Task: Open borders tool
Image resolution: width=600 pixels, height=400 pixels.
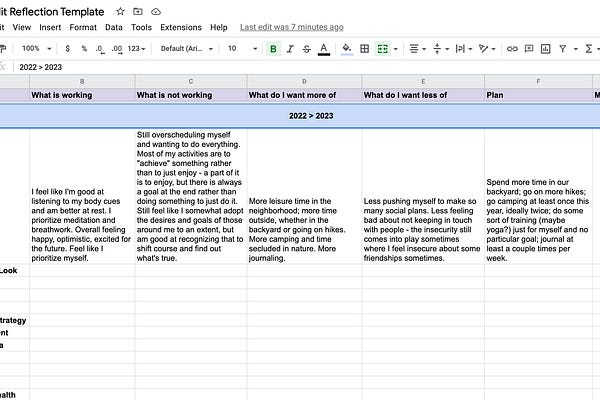Action: coord(365,49)
